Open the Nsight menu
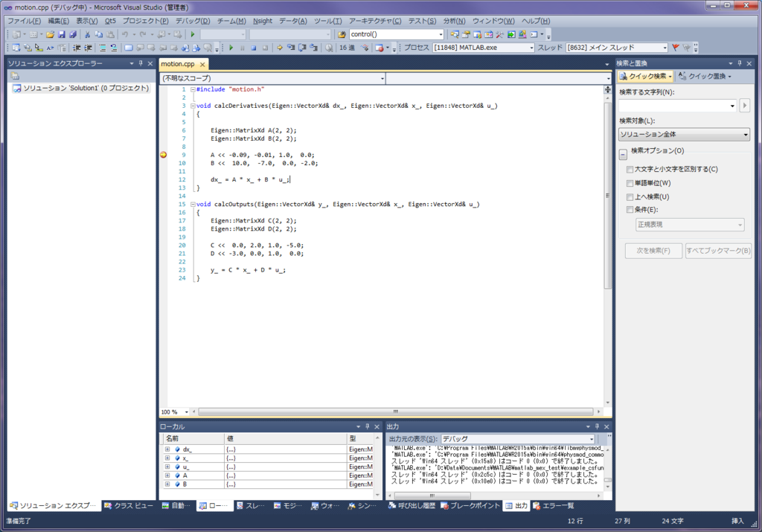 pyautogui.click(x=263, y=21)
